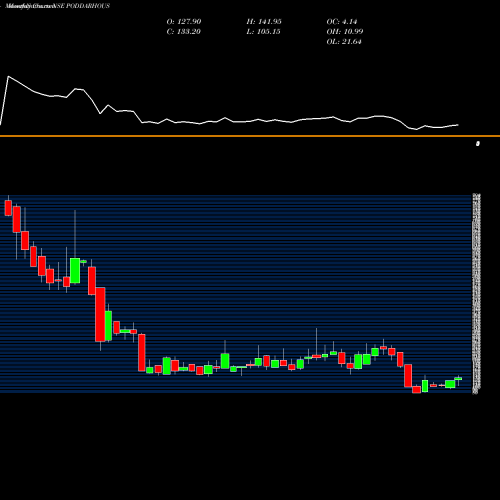Click the low price value L: 105.15
500x500 pixels.
(263, 32)
